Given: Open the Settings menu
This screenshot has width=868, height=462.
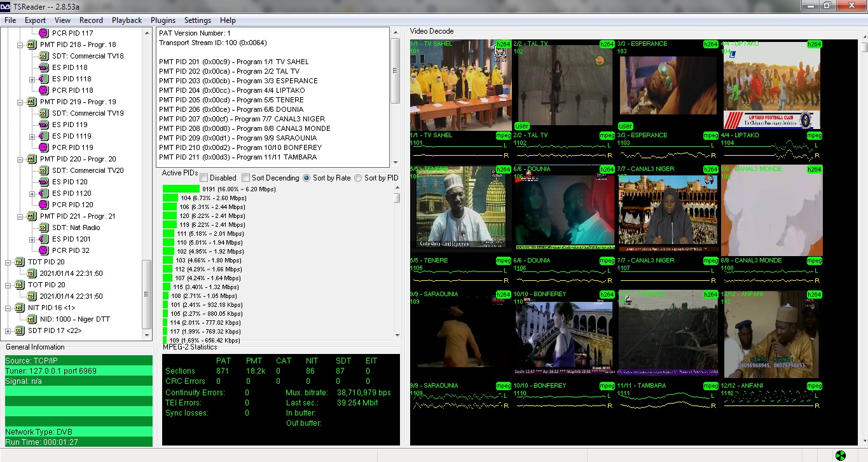Looking at the screenshot, I should (198, 20).
